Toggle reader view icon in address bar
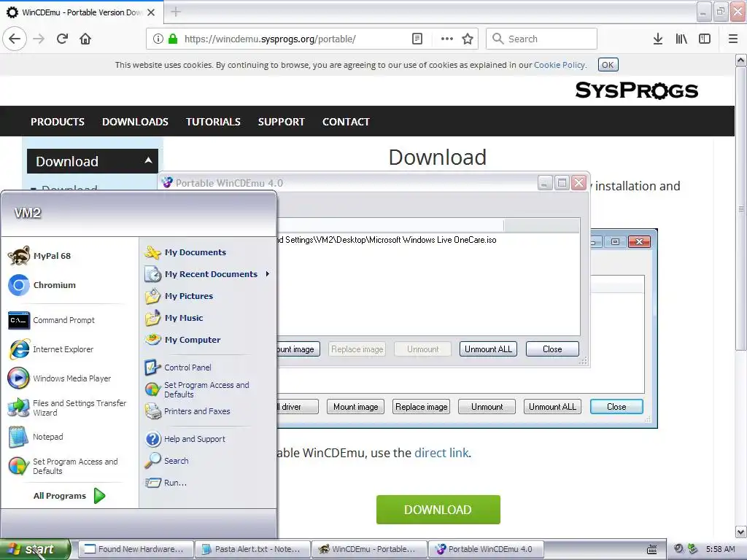The height and width of the screenshot is (560, 747). (x=417, y=39)
